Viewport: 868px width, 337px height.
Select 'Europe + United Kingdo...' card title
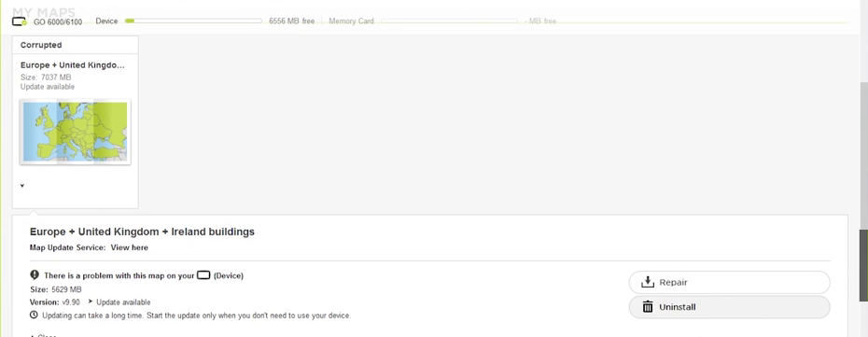[x=73, y=65]
